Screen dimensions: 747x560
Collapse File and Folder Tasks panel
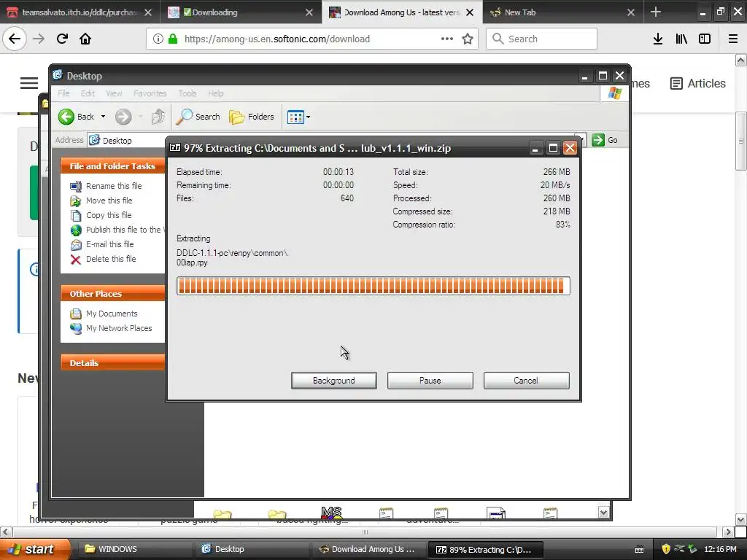coord(113,166)
